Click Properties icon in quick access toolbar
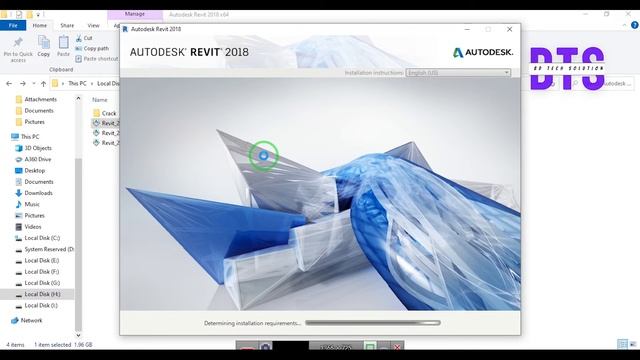Screen dimensions: 640x360 point(19,15)
